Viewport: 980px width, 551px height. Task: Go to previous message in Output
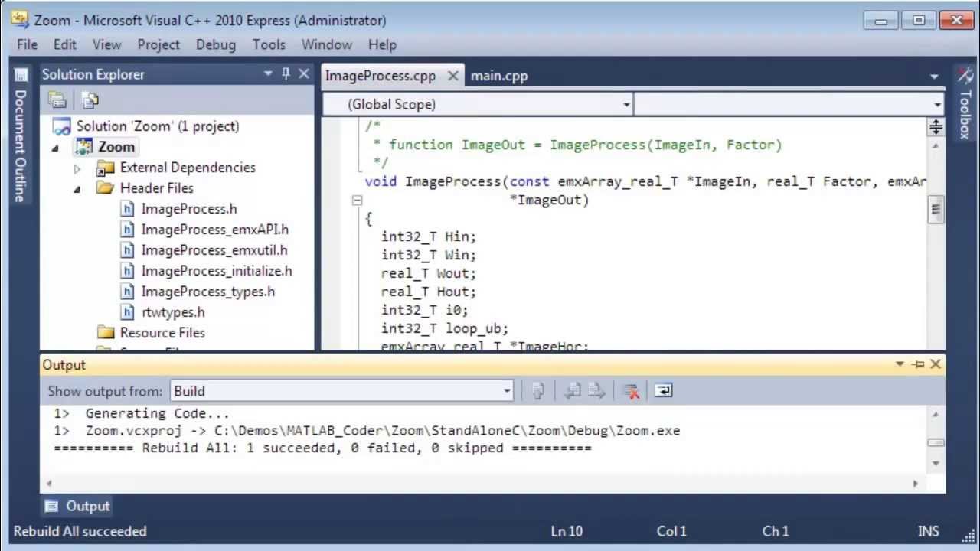tap(572, 391)
